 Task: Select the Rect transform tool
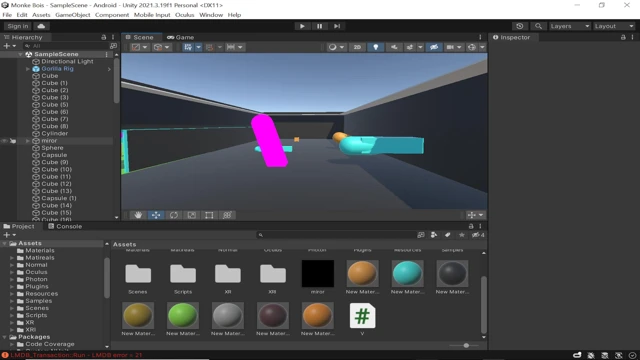pos(209,215)
